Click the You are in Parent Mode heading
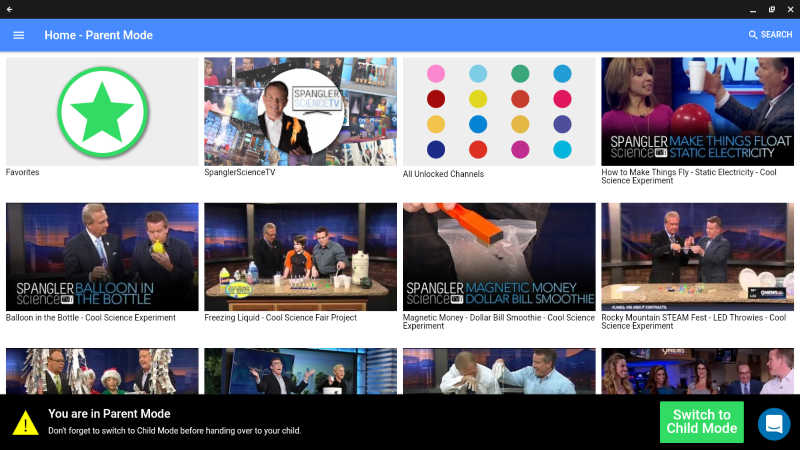This screenshot has width=800, height=450. pos(109,414)
